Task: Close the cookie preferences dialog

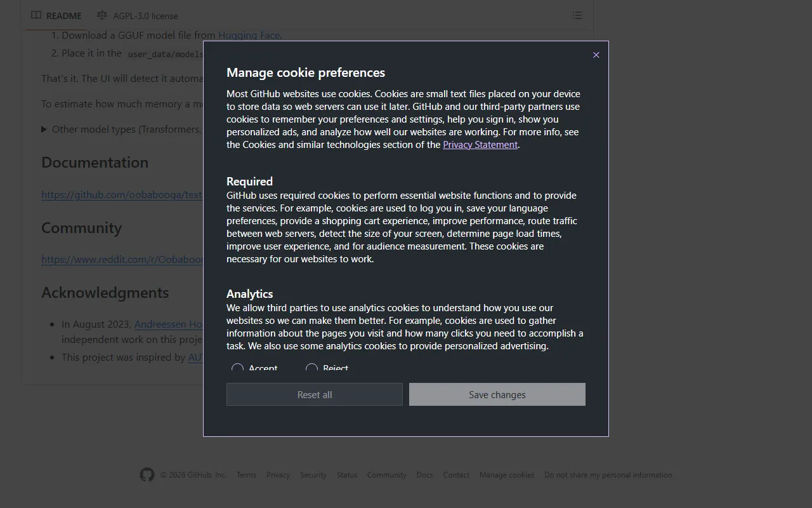Action: coord(596,55)
